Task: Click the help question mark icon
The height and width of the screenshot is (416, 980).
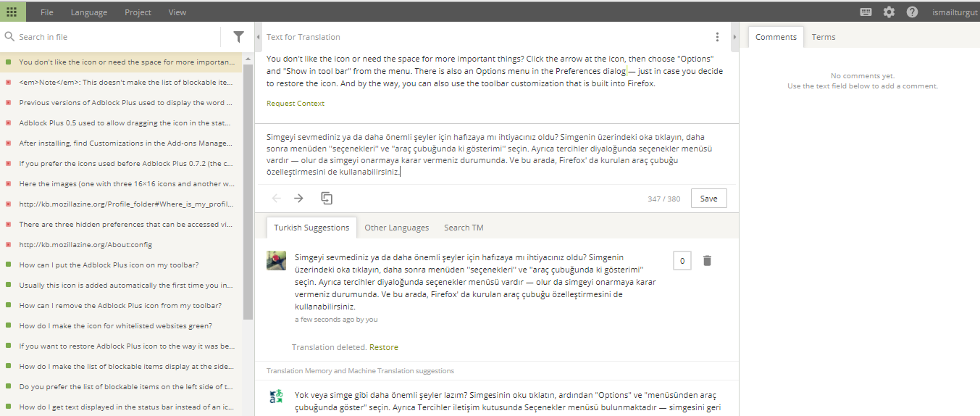Action: point(912,12)
